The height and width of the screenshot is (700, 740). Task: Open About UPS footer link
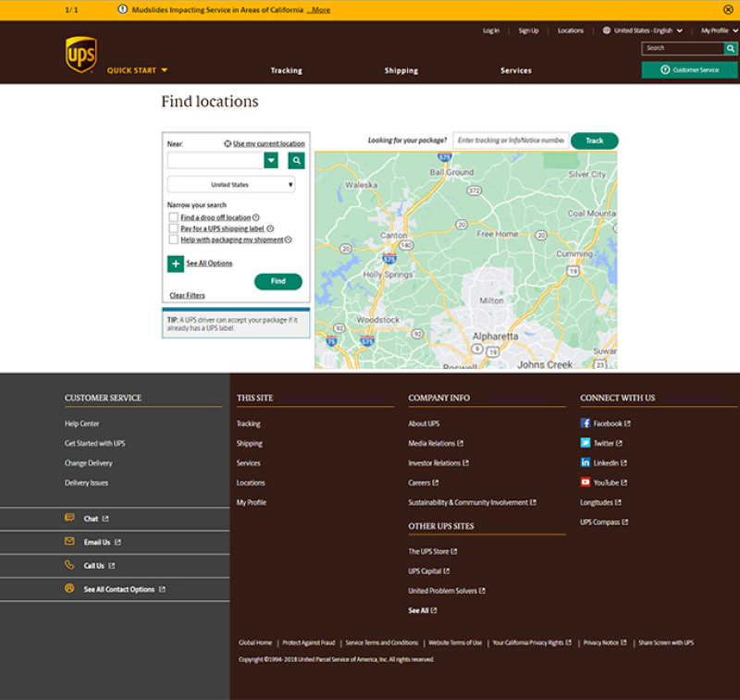point(424,424)
